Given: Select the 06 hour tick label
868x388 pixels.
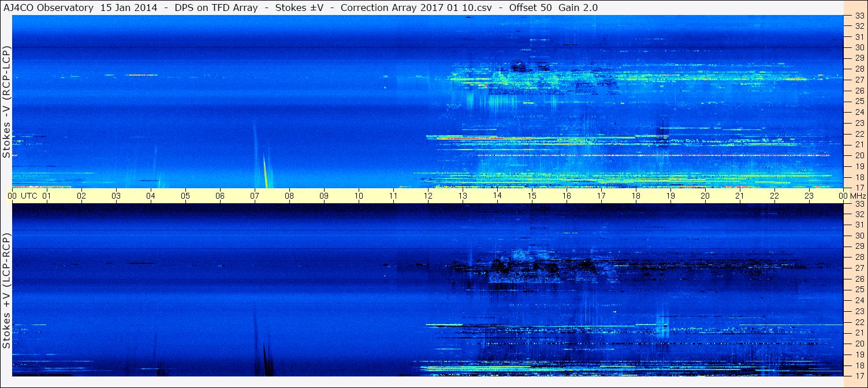Looking at the screenshot, I should (x=220, y=196).
